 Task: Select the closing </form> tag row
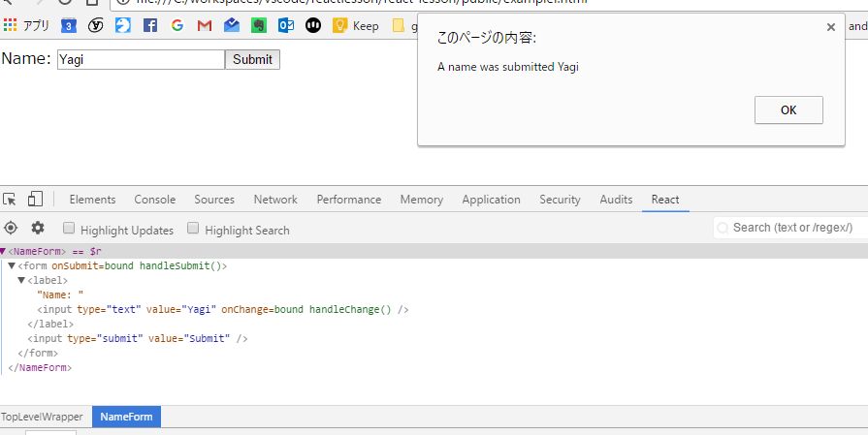pyautogui.click(x=38, y=353)
